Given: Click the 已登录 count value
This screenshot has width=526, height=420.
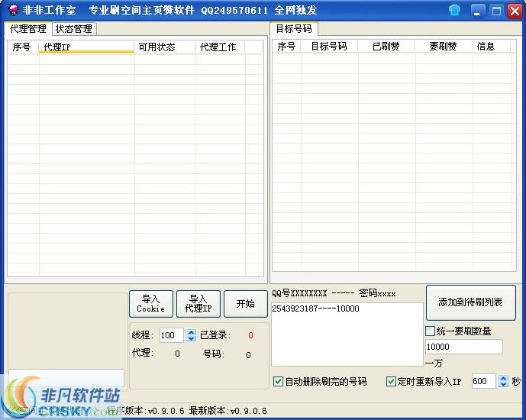Looking at the screenshot, I should point(250,335).
